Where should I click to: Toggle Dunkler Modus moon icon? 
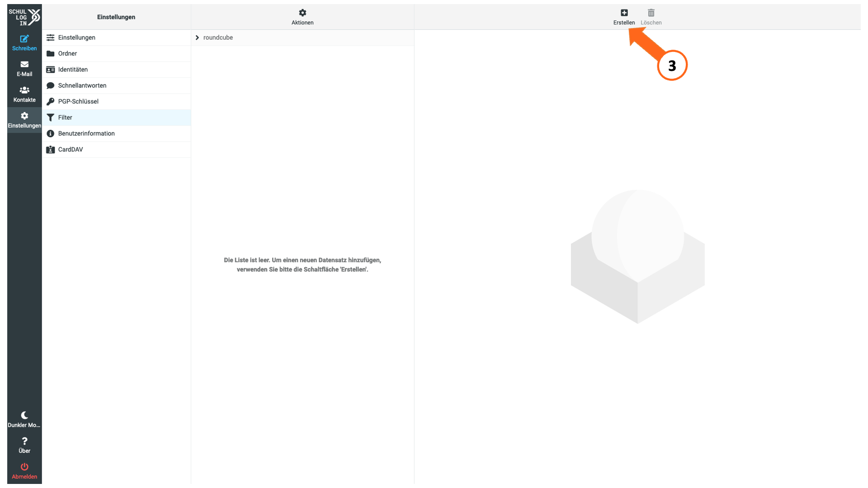tap(24, 415)
